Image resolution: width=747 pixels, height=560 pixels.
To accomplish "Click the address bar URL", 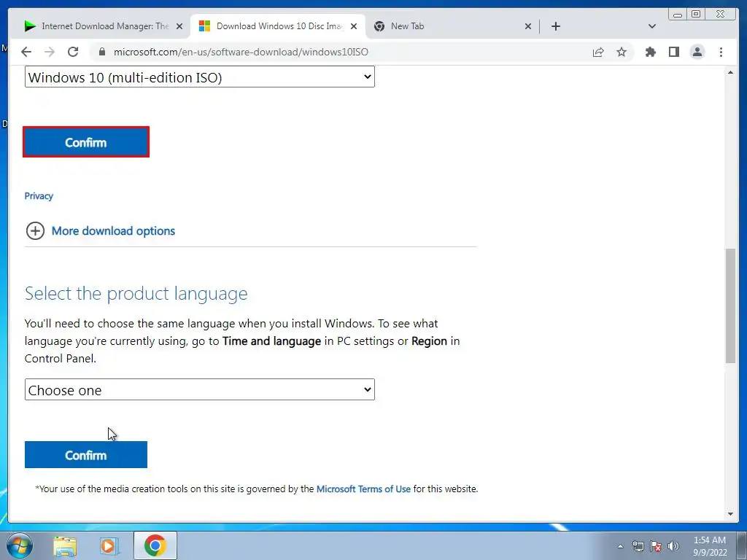I will pos(241,52).
